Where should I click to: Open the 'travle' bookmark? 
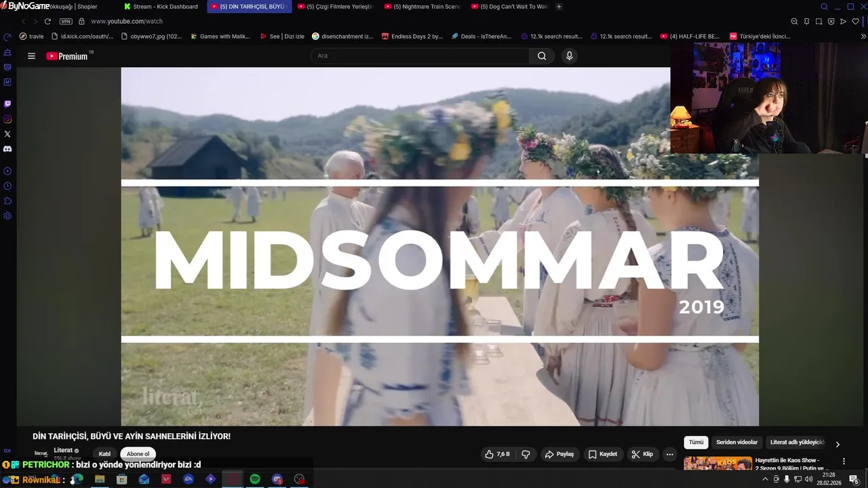32,37
